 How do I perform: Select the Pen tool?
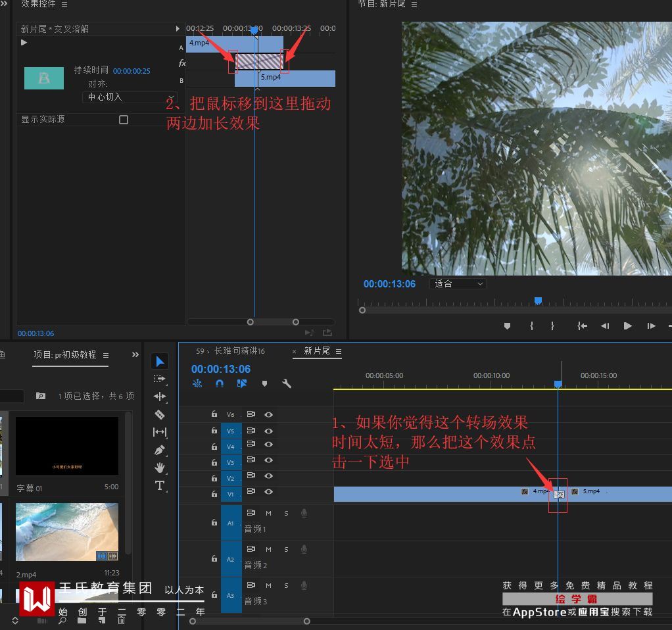(159, 450)
